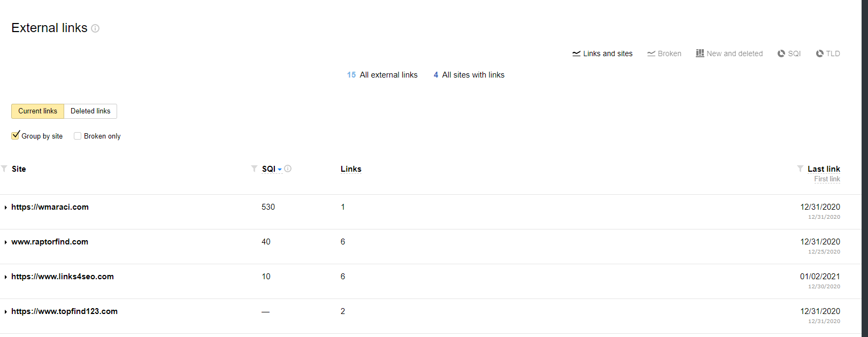This screenshot has width=868, height=337.
Task: Switch to the Deleted links tab
Action: 90,111
